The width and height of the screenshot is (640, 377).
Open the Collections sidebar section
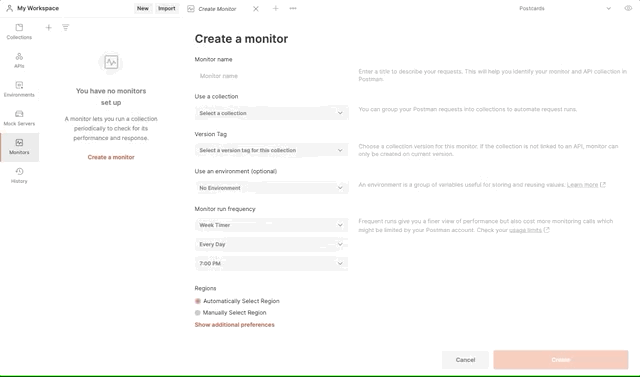click(x=19, y=32)
